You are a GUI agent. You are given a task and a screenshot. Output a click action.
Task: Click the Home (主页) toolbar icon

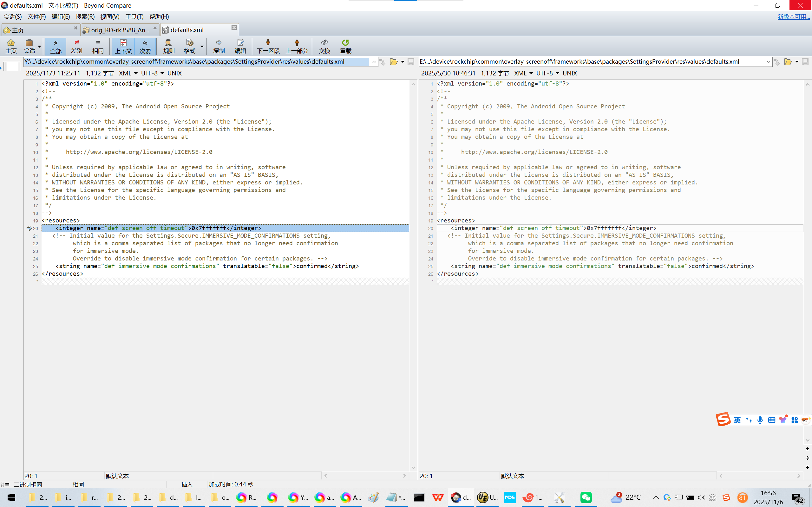11,46
